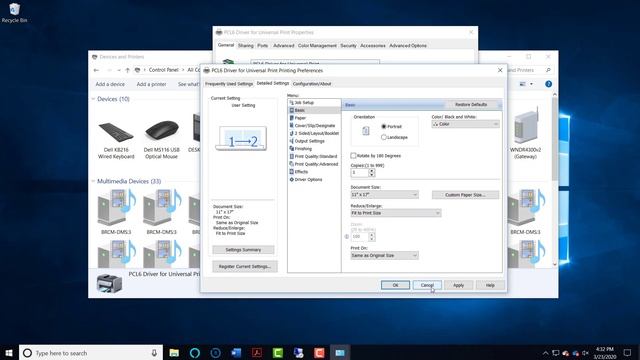Show hidden tray icons chevron
This screenshot has width=640, height=360.
pyautogui.click(x=545, y=353)
